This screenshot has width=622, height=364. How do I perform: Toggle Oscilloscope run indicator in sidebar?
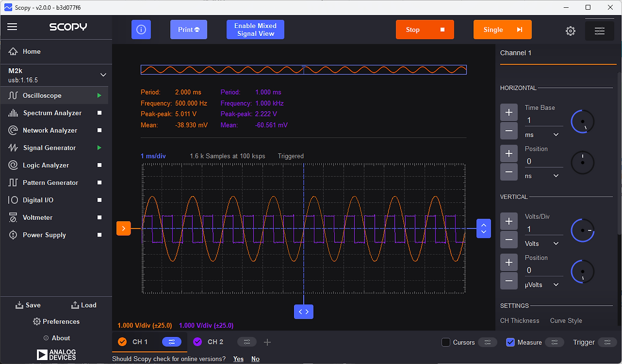(x=99, y=96)
